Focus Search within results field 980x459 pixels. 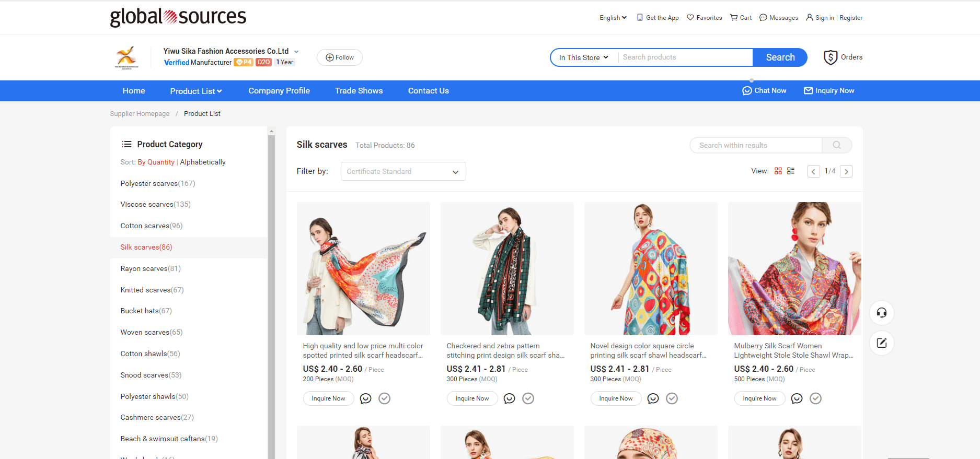[x=756, y=145]
